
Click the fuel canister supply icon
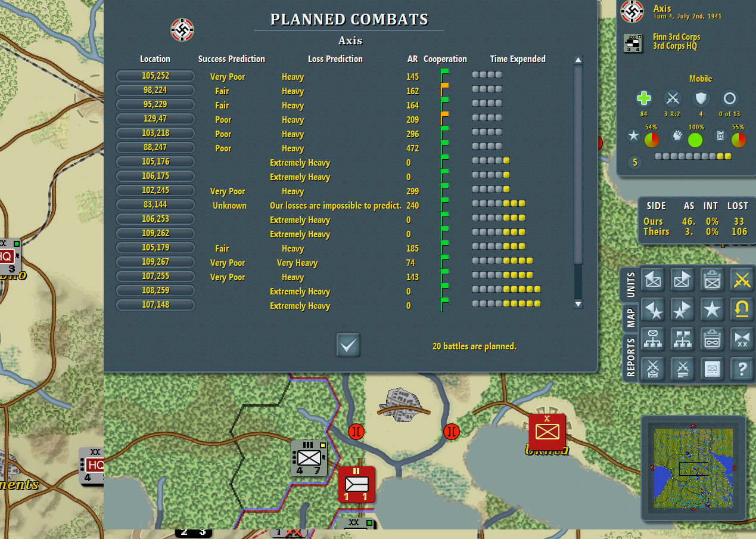[x=720, y=137]
